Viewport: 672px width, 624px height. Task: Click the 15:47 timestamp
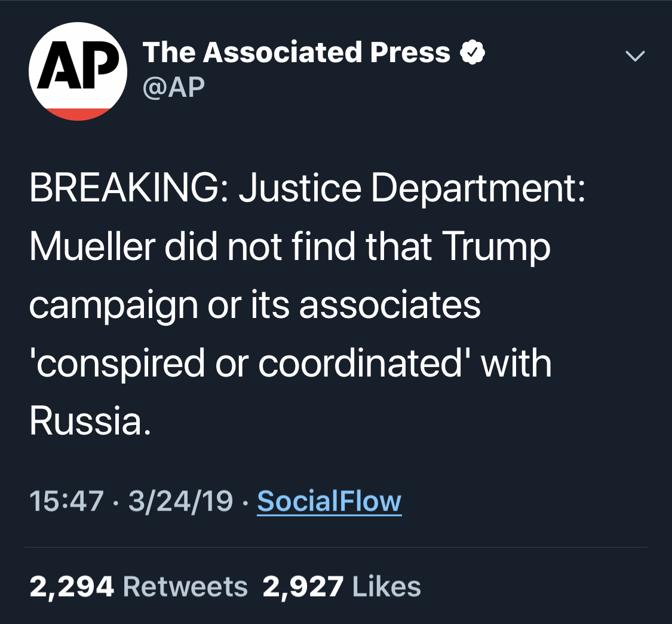click(66, 501)
